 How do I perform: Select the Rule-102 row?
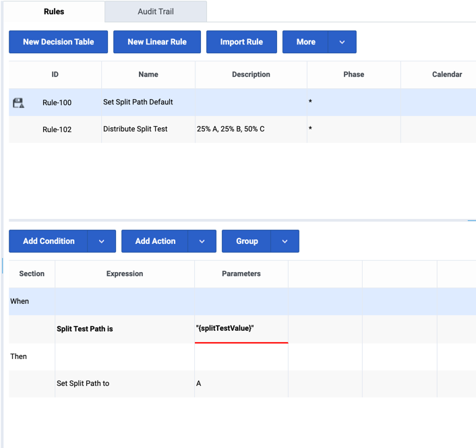pyautogui.click(x=135, y=129)
